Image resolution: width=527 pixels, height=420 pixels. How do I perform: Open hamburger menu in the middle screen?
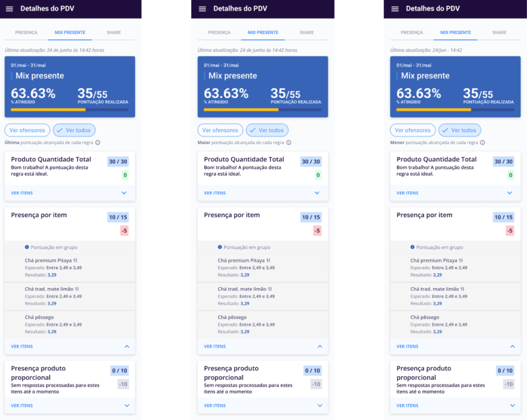point(202,9)
